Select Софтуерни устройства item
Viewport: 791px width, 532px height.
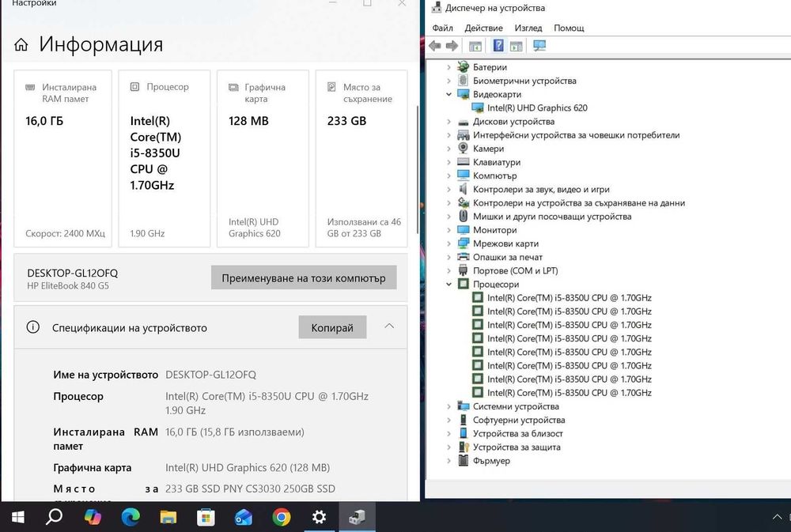pyautogui.click(x=519, y=420)
